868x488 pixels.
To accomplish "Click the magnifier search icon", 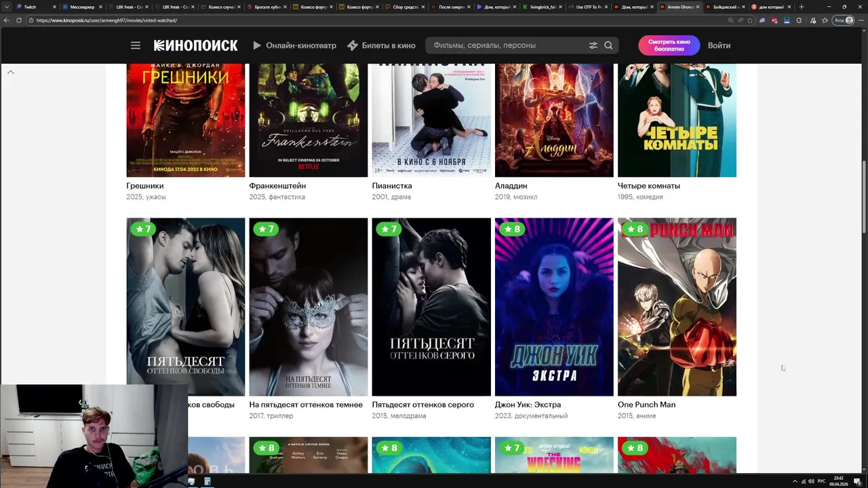I will [x=608, y=45].
